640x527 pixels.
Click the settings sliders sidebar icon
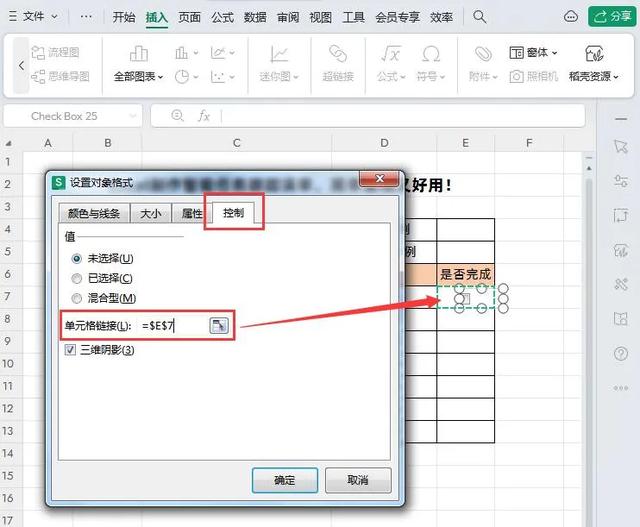point(621,181)
